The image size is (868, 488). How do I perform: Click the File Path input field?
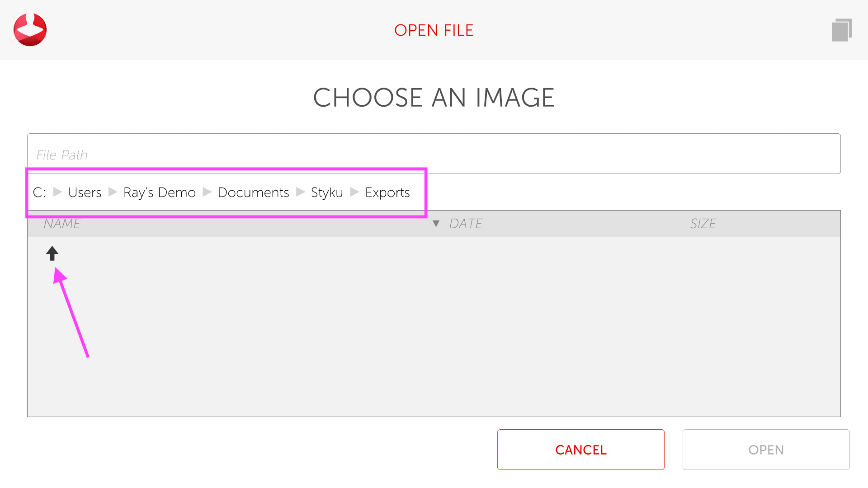coord(433,154)
